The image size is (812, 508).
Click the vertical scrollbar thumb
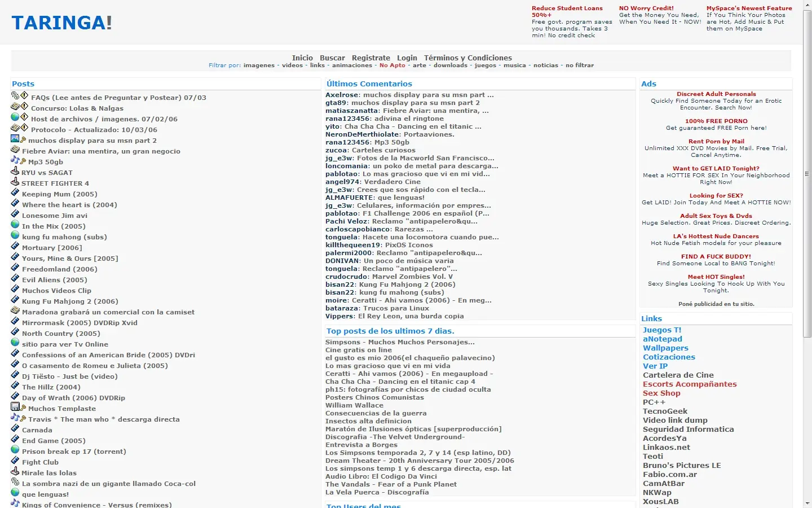tap(807, 174)
